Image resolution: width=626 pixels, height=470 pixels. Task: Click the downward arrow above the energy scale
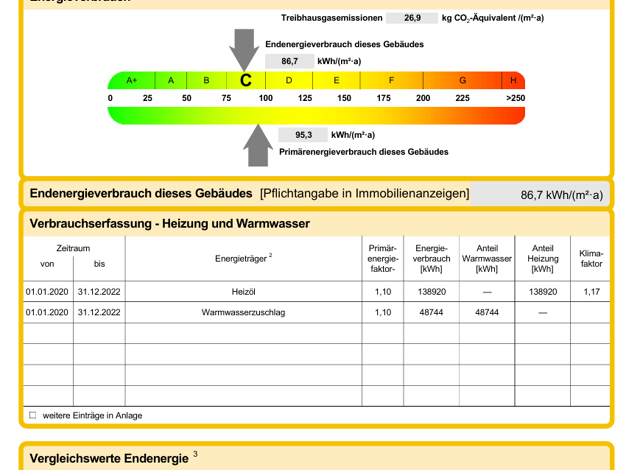(243, 48)
